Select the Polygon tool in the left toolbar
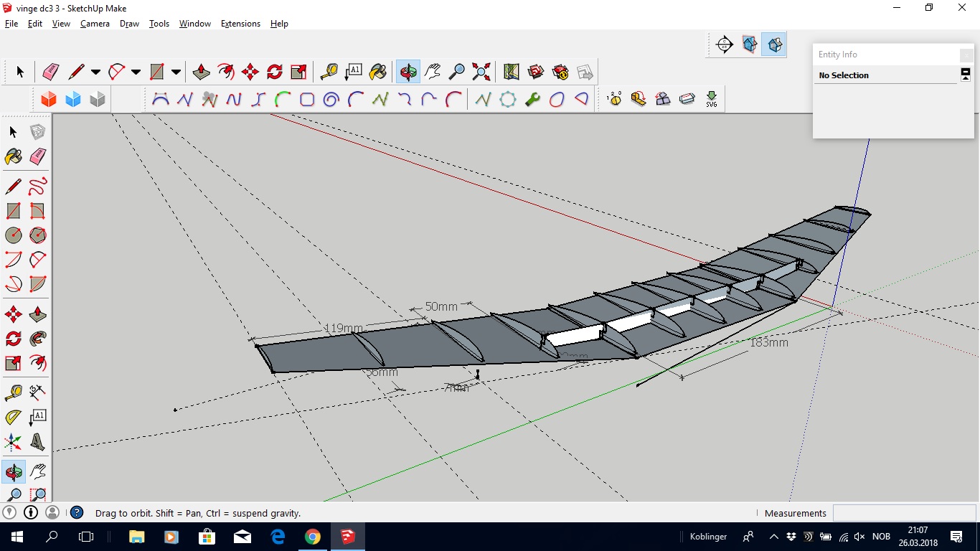Image resolution: width=980 pixels, height=551 pixels. (37, 235)
